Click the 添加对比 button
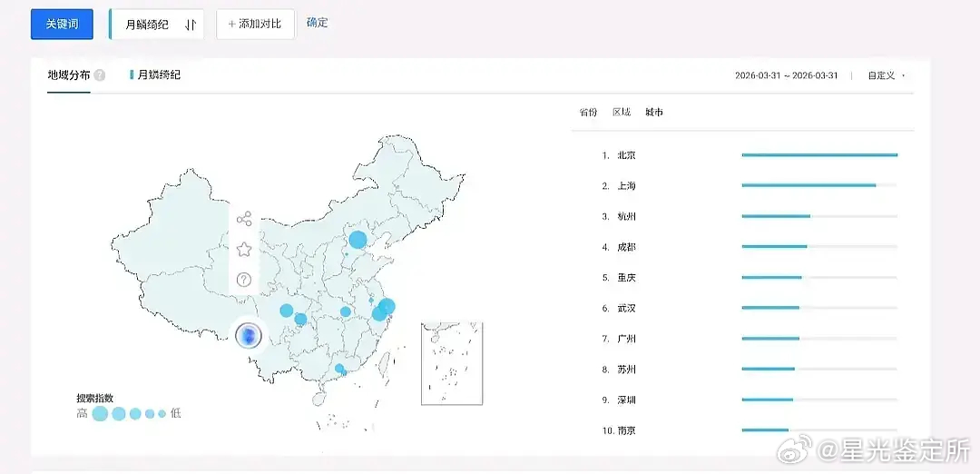 coord(255,25)
